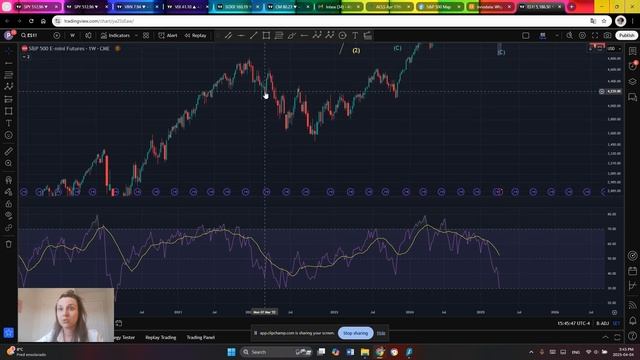Click the Publish button
640x360 pixels.
tap(627, 36)
